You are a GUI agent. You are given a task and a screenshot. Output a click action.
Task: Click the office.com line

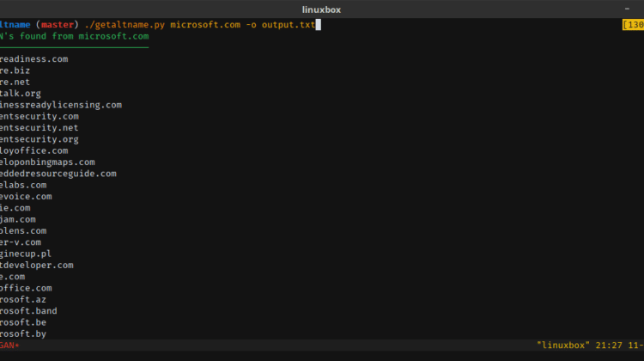(x=26, y=288)
